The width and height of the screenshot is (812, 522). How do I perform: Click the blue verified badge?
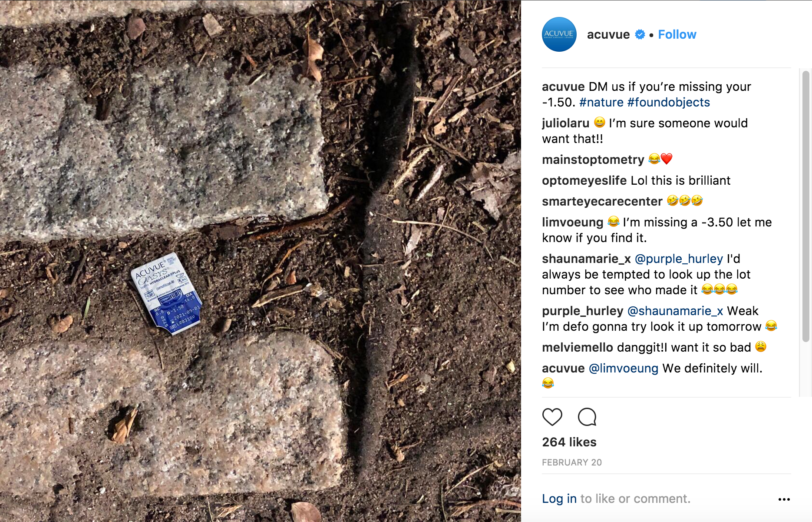(640, 34)
